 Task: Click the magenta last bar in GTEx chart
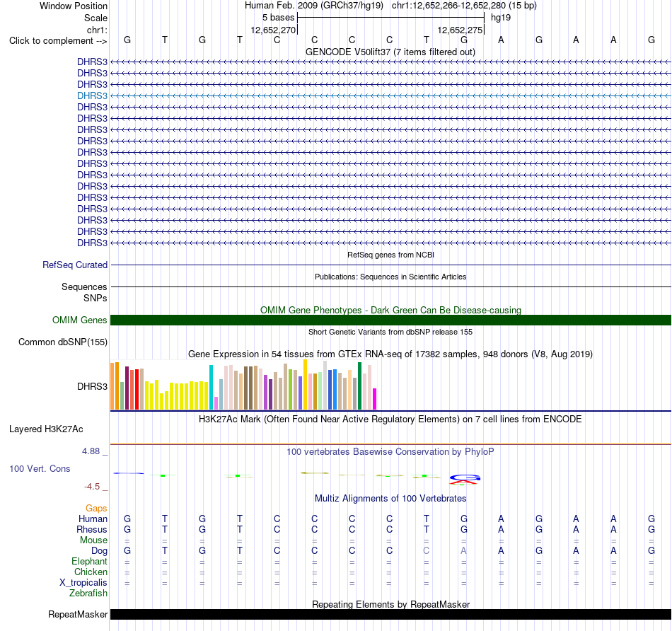[x=375, y=399]
